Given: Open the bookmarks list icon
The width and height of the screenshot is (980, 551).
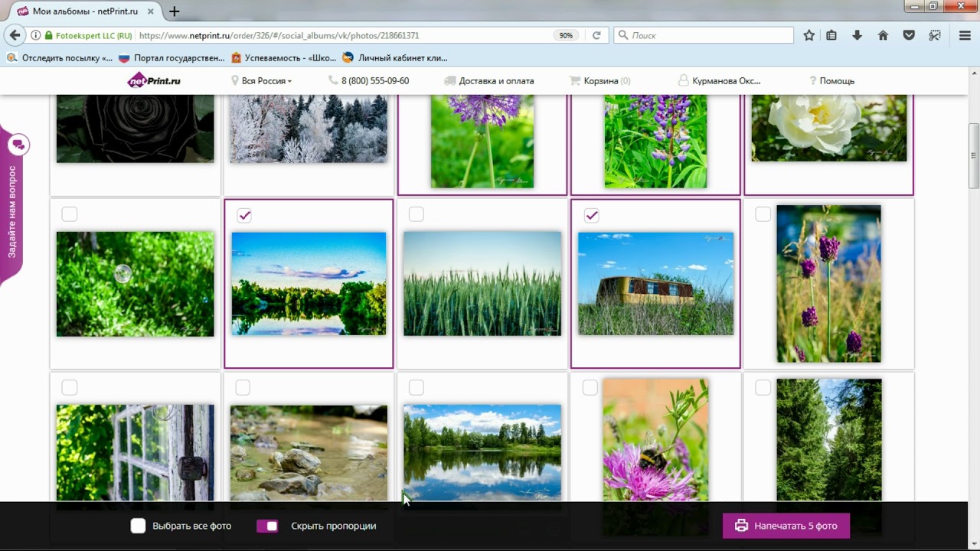Looking at the screenshot, I should tap(831, 35).
